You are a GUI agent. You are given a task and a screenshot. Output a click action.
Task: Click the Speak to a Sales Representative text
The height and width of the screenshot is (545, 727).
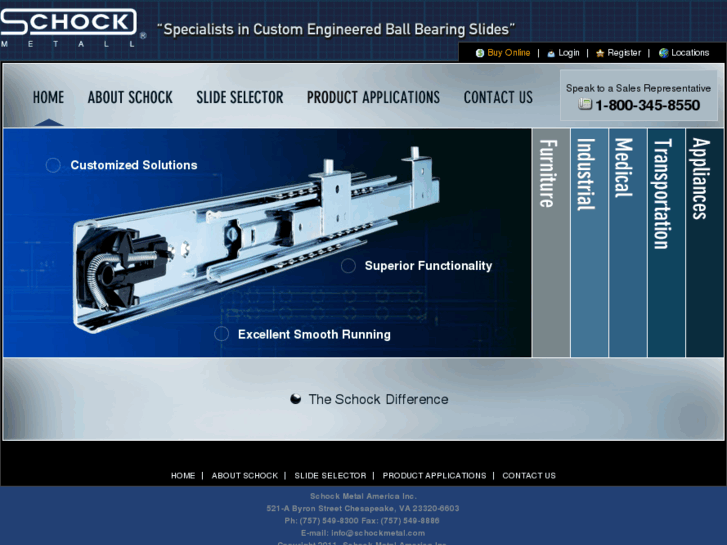click(x=638, y=88)
